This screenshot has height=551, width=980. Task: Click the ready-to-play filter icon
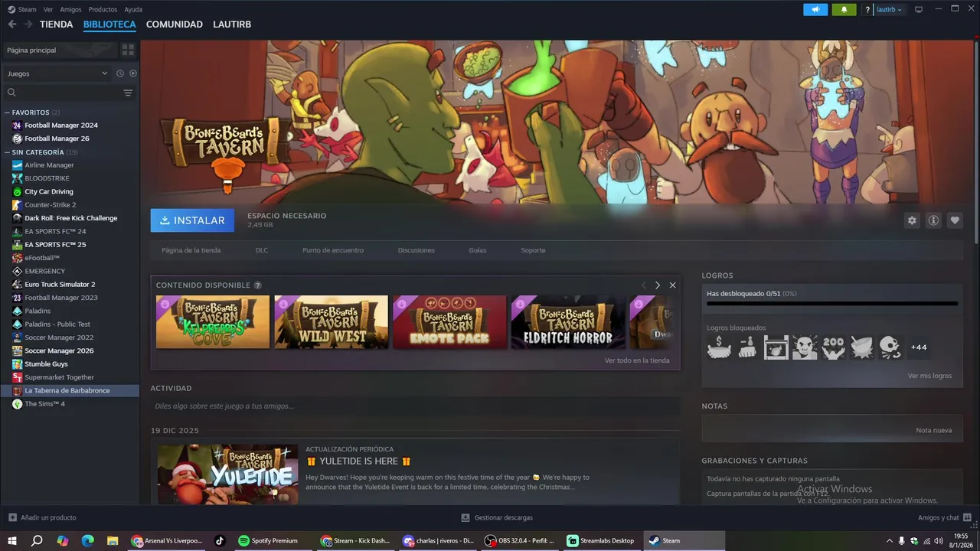pyautogui.click(x=133, y=73)
